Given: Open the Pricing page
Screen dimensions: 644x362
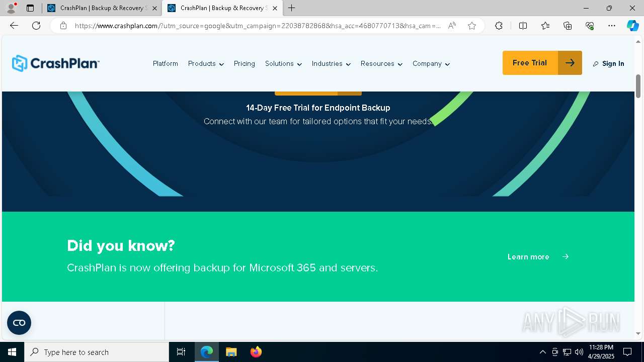Looking at the screenshot, I should [x=245, y=64].
